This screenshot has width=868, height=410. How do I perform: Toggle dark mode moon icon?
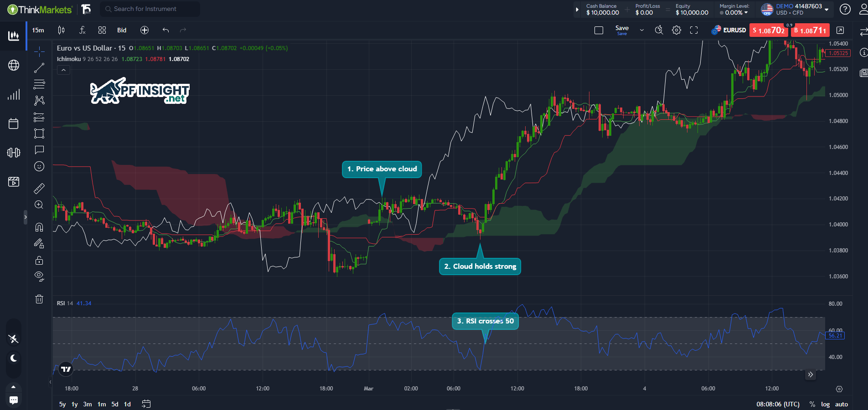14,358
